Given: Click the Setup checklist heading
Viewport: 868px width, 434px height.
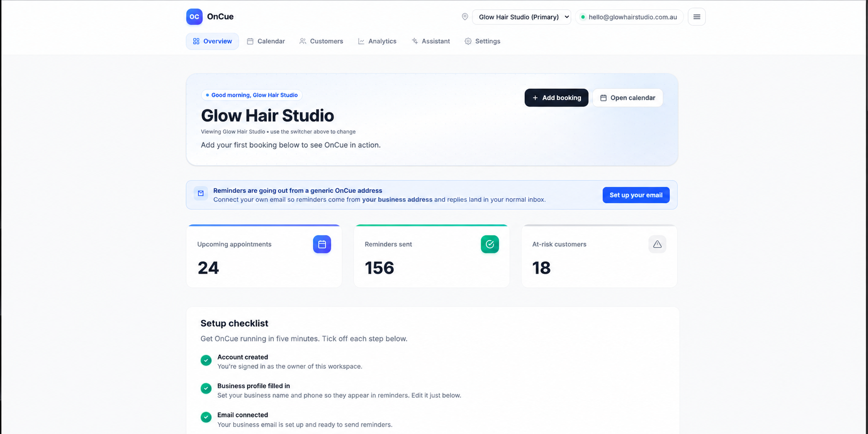Looking at the screenshot, I should tap(234, 323).
